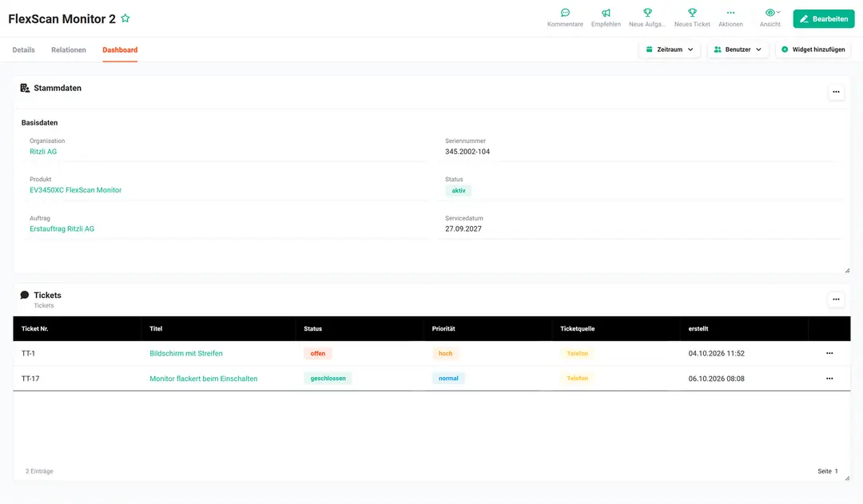Open row actions for ticket TT-17
863x504 pixels.
[829, 379]
